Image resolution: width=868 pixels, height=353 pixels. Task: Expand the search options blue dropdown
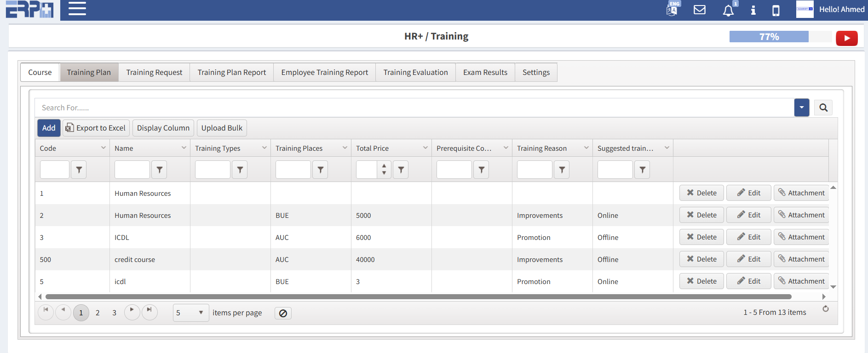pyautogui.click(x=801, y=108)
